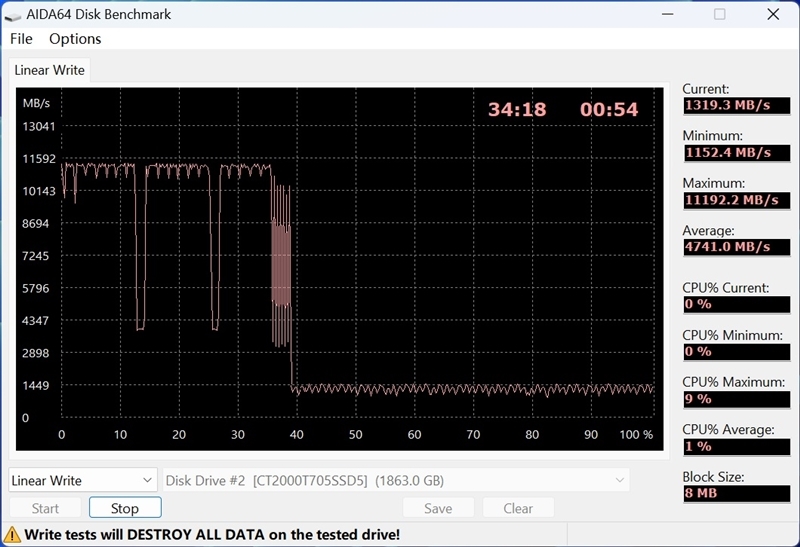
Task: Click the 1449 y-axis label on graph
Action: pyautogui.click(x=35, y=385)
